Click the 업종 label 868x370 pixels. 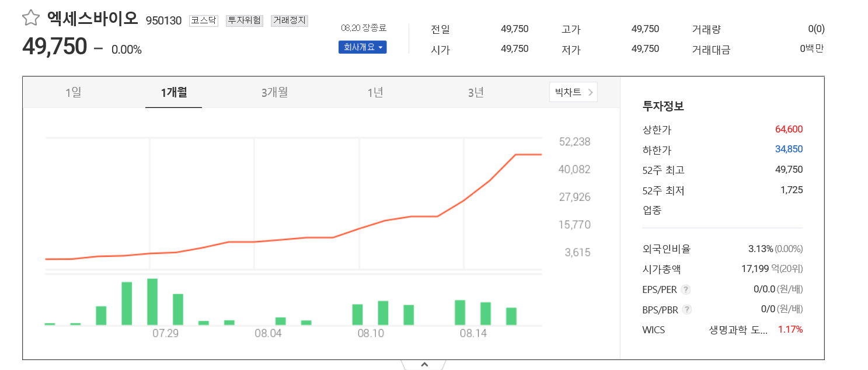pos(652,210)
